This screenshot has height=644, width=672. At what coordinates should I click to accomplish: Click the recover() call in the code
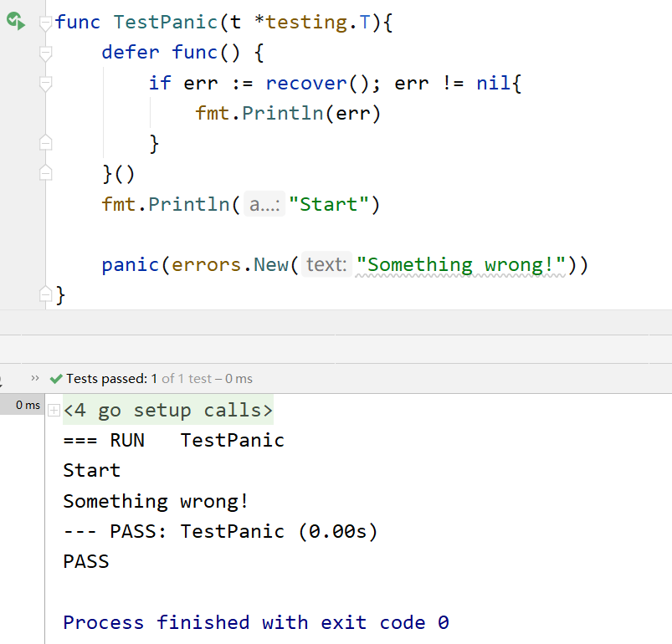(306, 83)
